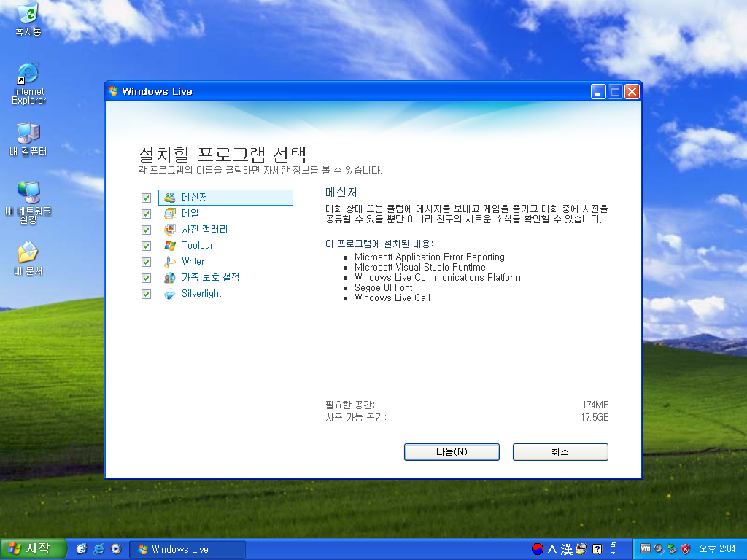Toggle the 사진 갤러리 checkbox
747x560 pixels.
146,230
